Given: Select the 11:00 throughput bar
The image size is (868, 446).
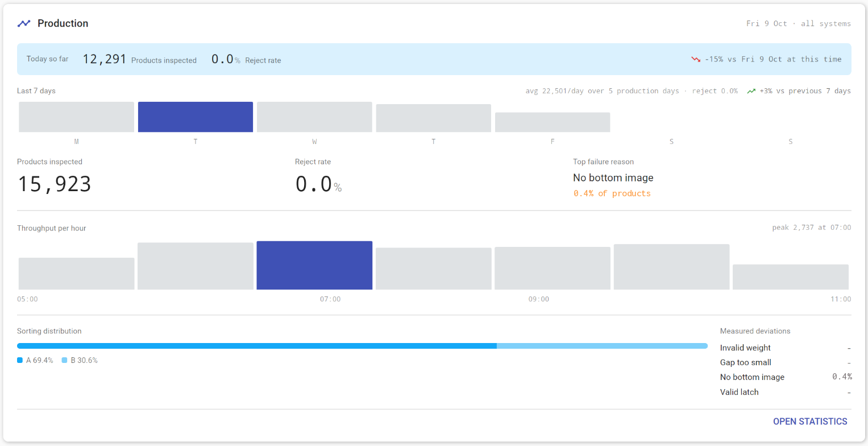Looking at the screenshot, I should 791,277.
